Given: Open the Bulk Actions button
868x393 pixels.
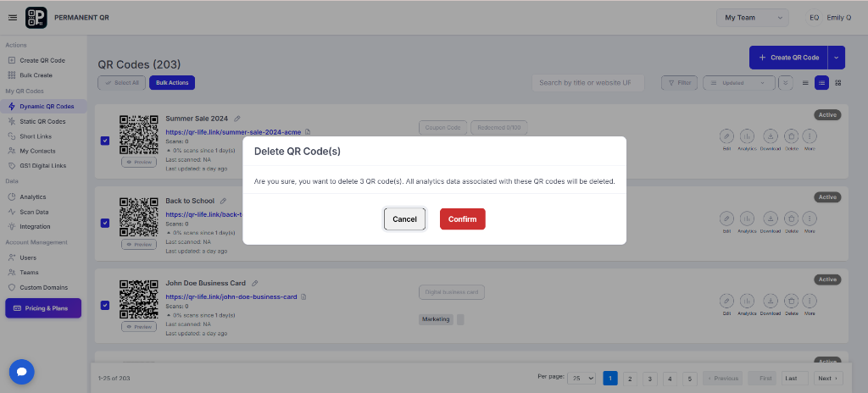Looking at the screenshot, I should (172, 83).
